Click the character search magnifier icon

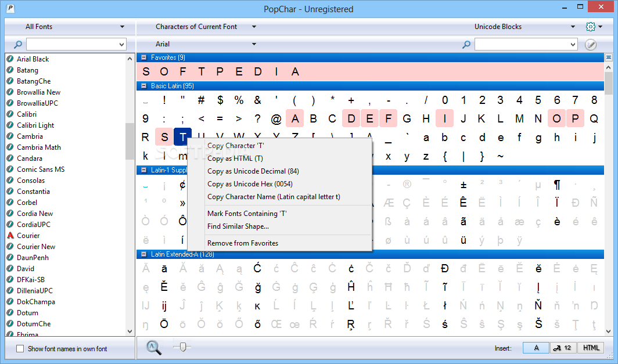tap(466, 45)
